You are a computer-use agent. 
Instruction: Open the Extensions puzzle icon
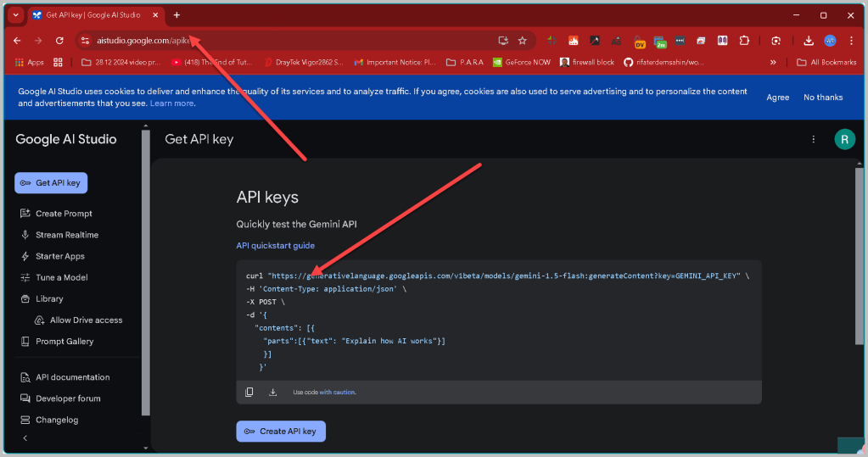click(x=744, y=41)
